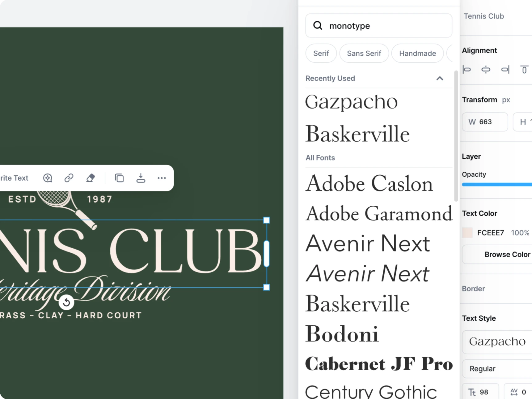The height and width of the screenshot is (399, 532).
Task: Download the selected element
Action: 141,178
